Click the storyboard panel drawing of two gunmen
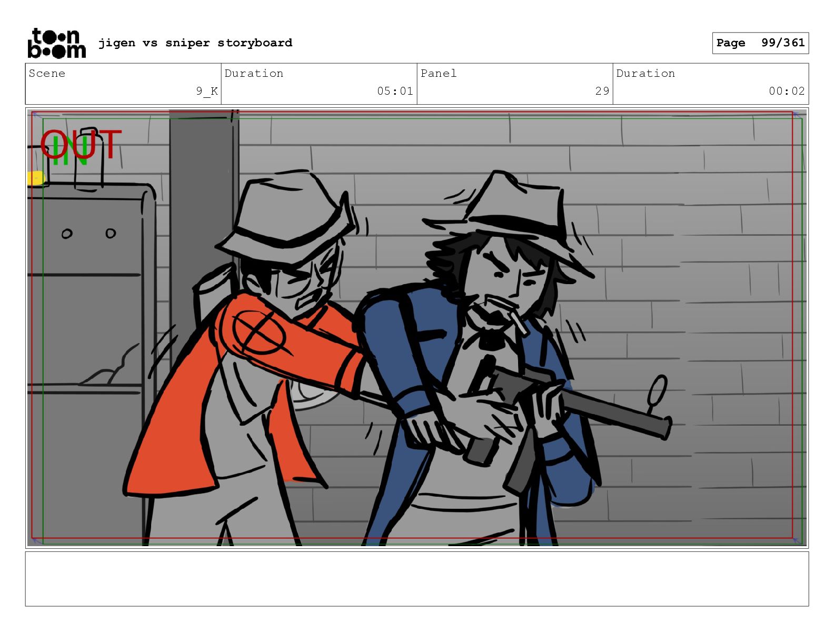 (417, 328)
